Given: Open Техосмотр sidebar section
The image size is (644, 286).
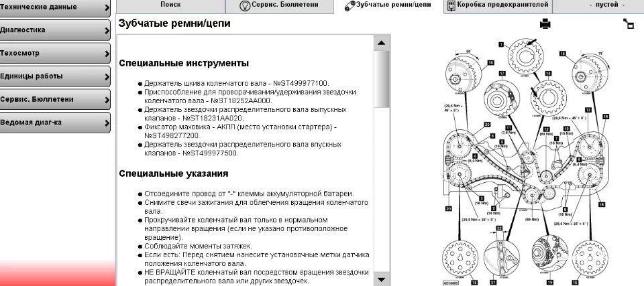Looking at the screenshot, I should click(x=55, y=53).
